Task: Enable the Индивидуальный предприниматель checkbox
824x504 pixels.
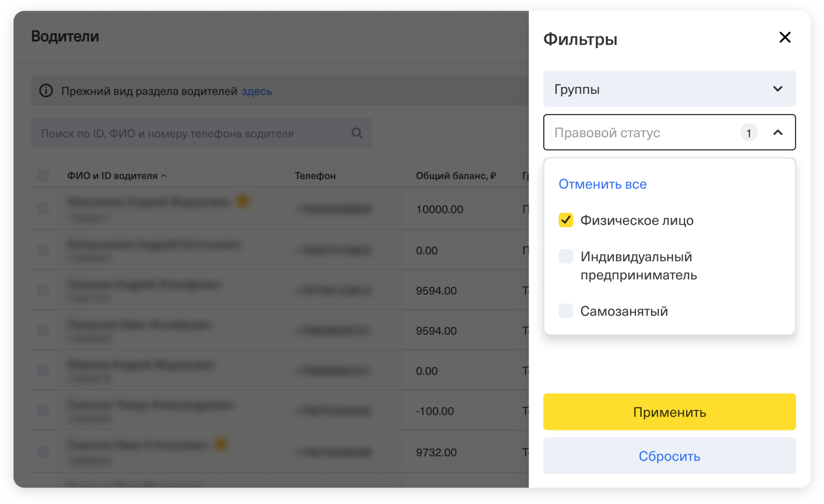Action: tap(566, 256)
